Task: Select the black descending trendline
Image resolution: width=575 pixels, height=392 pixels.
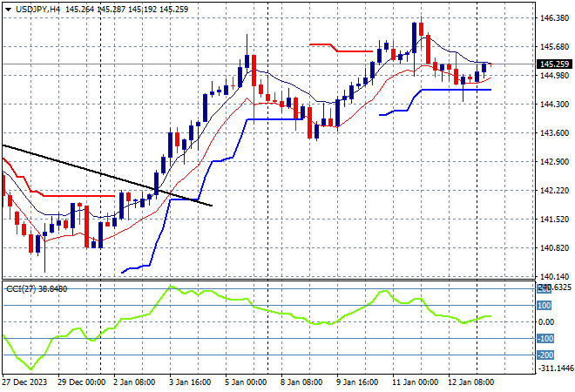Action: (105, 173)
